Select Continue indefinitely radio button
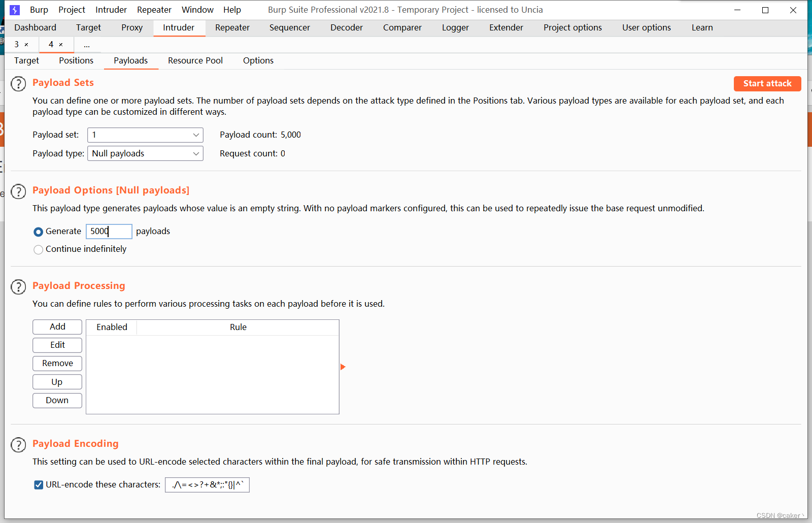Image resolution: width=812 pixels, height=523 pixels. click(x=38, y=249)
